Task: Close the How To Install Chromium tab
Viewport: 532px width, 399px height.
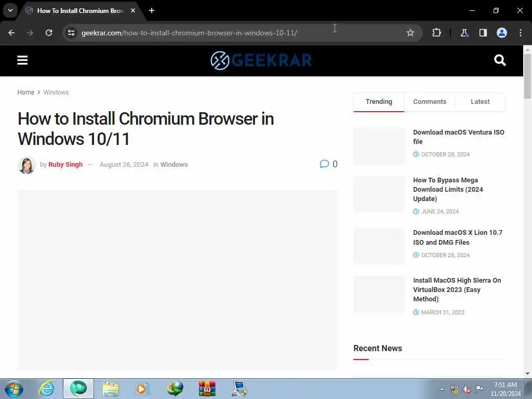Action: (133, 10)
